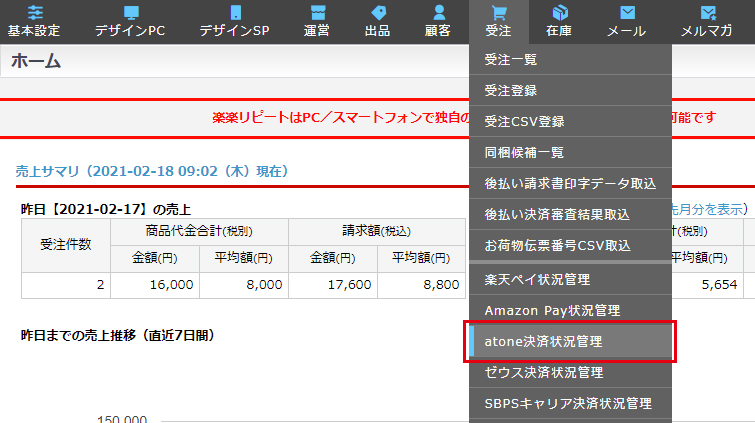Click the ホーム page title
Viewport: 755px width, 423px height.
click(36, 61)
